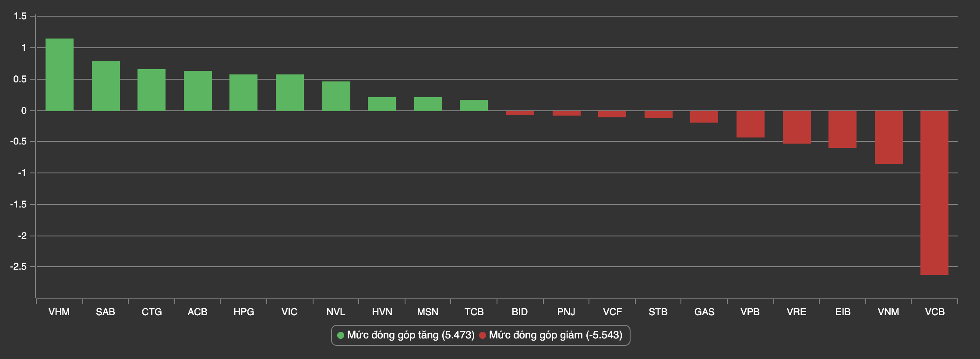This screenshot has height=359, width=980.
Task: Click the STB axis label
Action: pyautogui.click(x=658, y=312)
